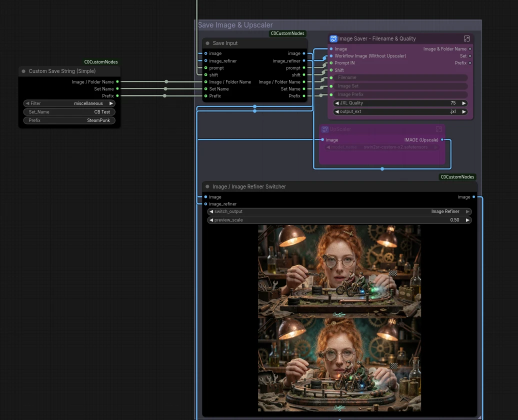This screenshot has height=420, width=518.
Task: Decrease Filter value with left arrow
Action: (27, 103)
